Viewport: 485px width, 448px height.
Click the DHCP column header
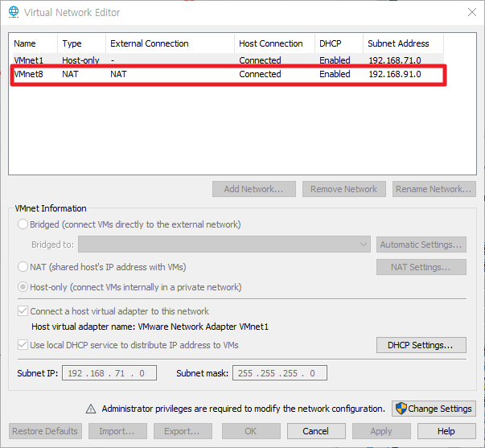(x=339, y=43)
